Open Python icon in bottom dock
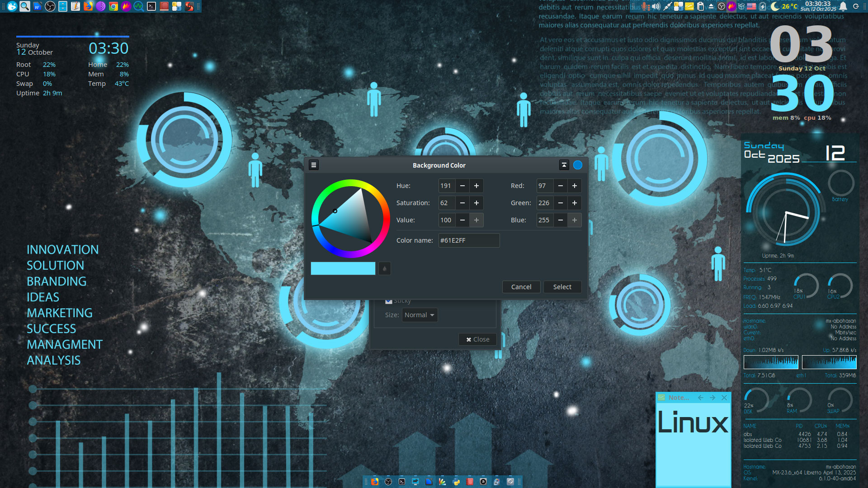The height and width of the screenshot is (488, 868). click(x=456, y=482)
